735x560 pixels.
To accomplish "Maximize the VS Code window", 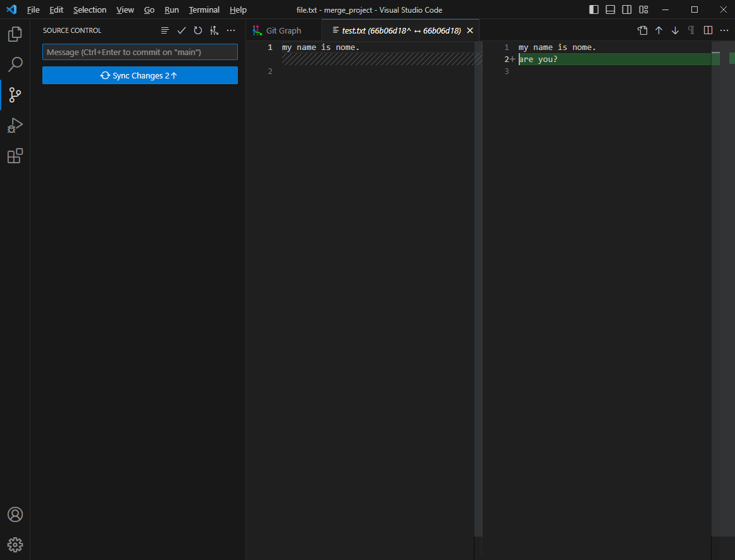I will coord(695,10).
